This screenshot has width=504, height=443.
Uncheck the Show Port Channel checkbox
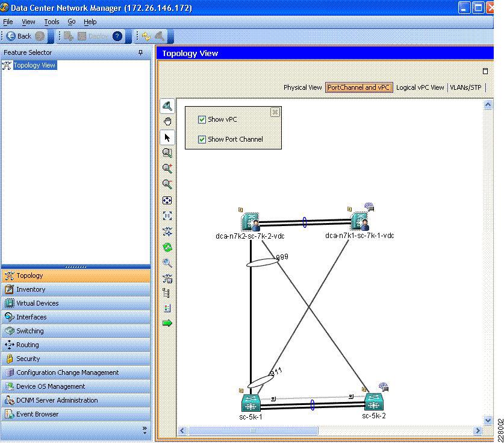(x=202, y=140)
